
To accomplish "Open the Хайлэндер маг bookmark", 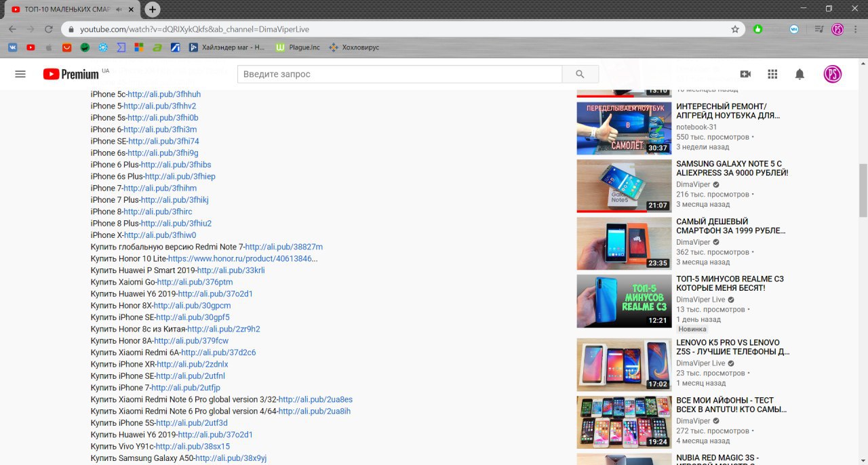I will (227, 47).
